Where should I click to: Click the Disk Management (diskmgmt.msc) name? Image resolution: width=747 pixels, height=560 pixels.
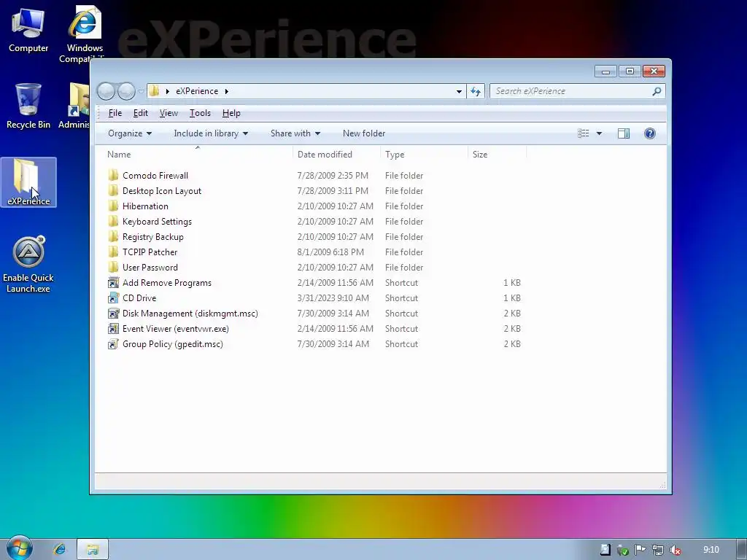(190, 314)
